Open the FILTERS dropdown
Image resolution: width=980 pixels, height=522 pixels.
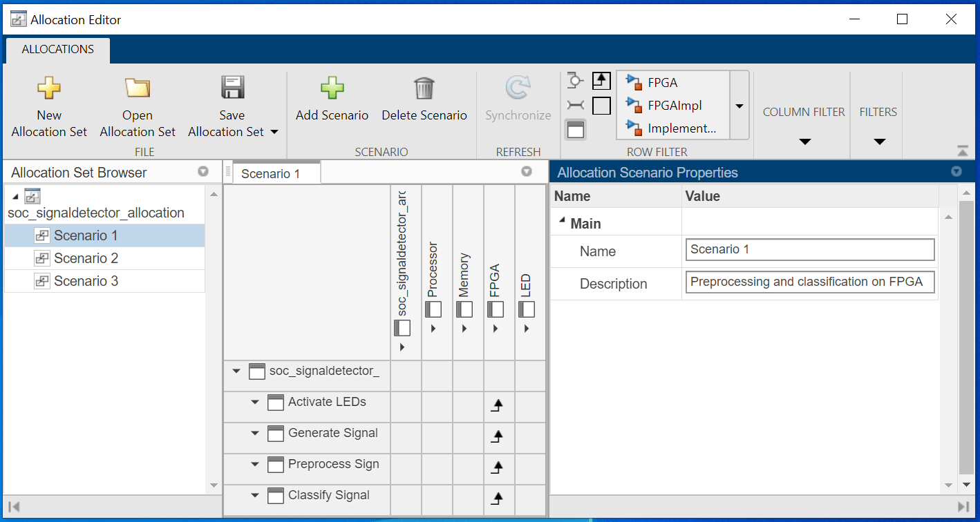pos(878,142)
